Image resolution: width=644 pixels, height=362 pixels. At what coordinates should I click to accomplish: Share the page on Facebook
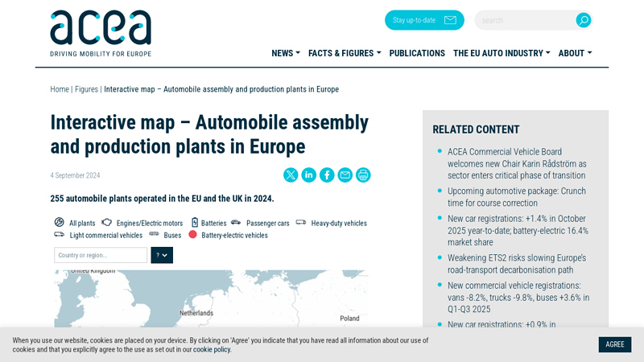point(327,175)
